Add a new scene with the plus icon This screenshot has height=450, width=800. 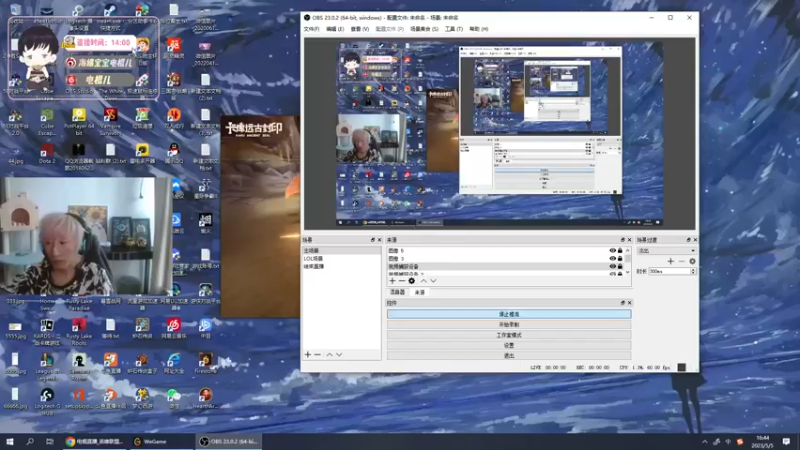pos(308,355)
